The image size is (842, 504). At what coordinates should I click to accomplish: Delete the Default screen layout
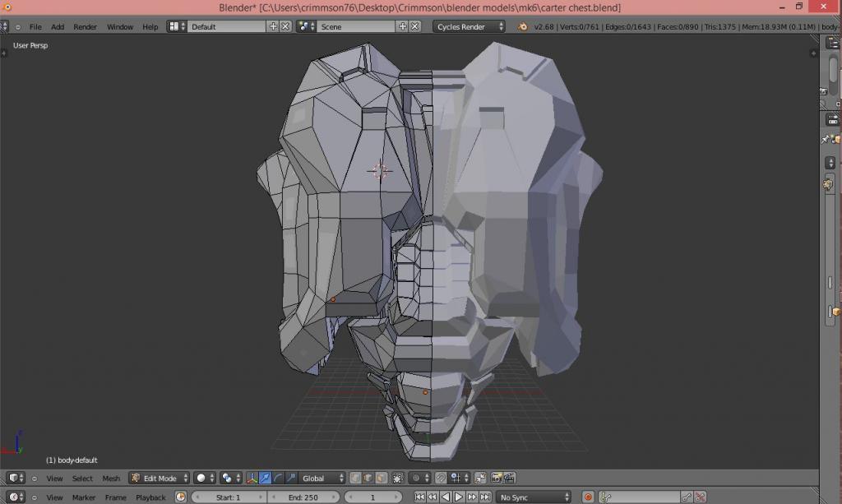[x=285, y=26]
